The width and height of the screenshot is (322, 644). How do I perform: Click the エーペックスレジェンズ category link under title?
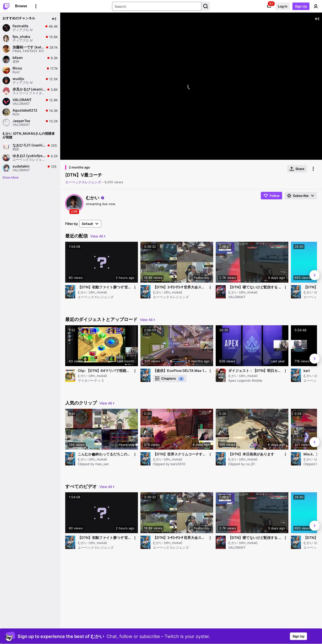click(x=83, y=182)
